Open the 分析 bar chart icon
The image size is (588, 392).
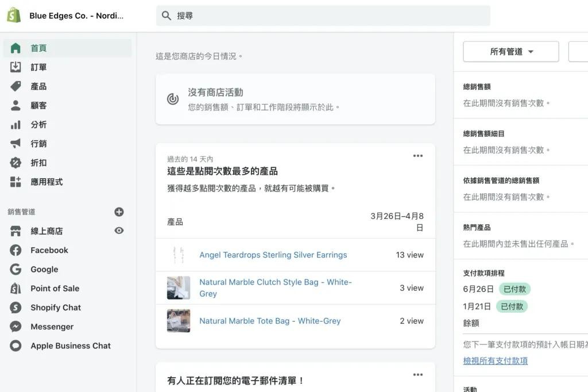click(16, 124)
